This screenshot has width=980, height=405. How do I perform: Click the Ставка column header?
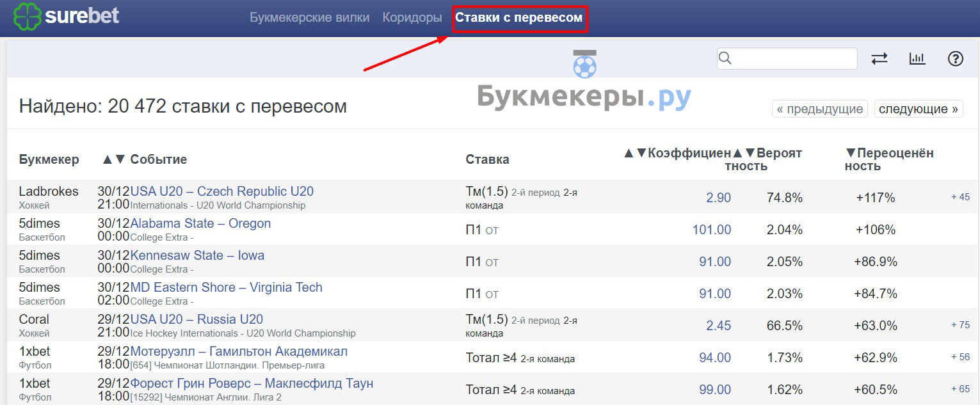tap(487, 159)
